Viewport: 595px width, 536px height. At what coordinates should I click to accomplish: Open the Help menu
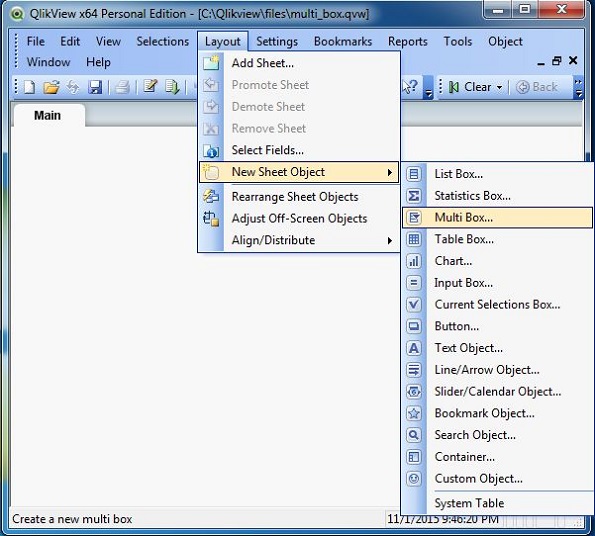click(98, 62)
